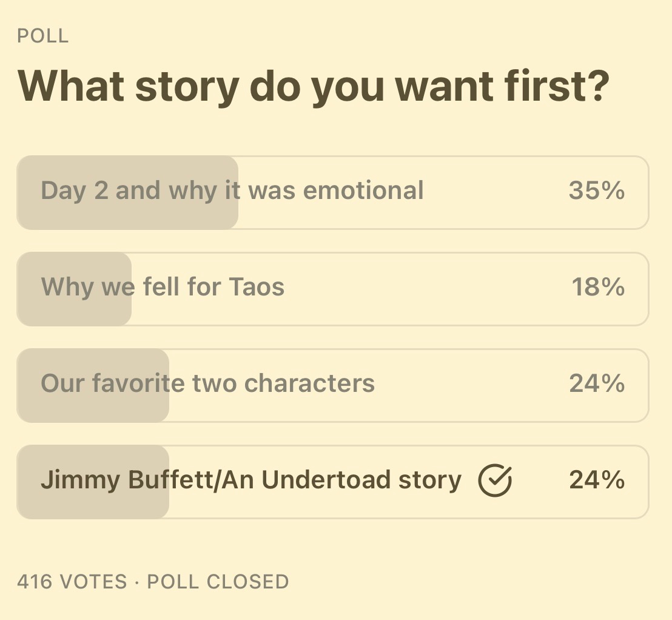Click the word 'Taos' in the second option
Image resolution: width=672 pixels, height=620 pixels.
257,287
